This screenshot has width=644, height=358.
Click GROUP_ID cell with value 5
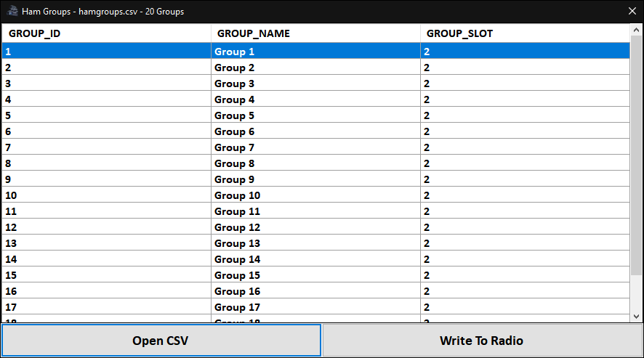106,115
